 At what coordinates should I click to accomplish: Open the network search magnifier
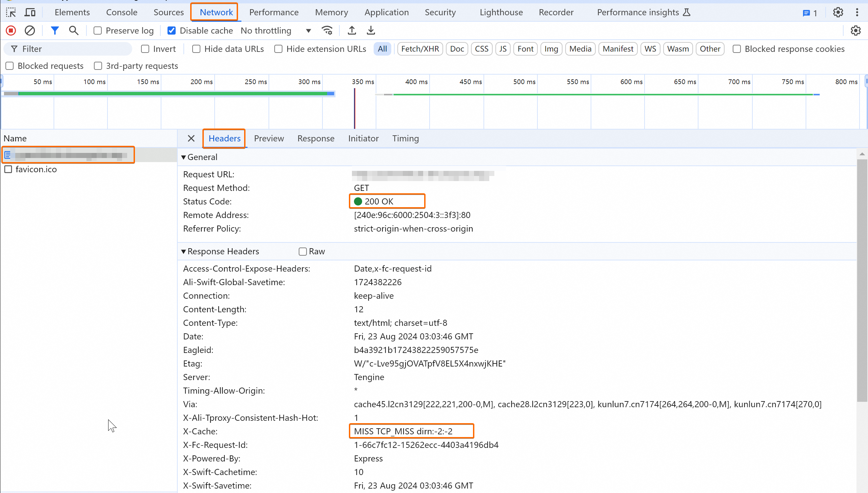coord(74,31)
